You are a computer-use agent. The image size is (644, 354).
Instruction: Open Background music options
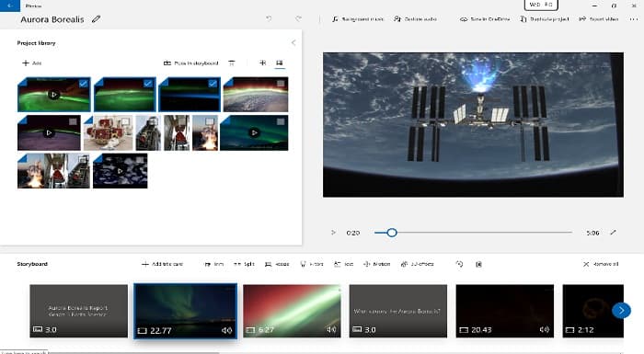(x=358, y=19)
